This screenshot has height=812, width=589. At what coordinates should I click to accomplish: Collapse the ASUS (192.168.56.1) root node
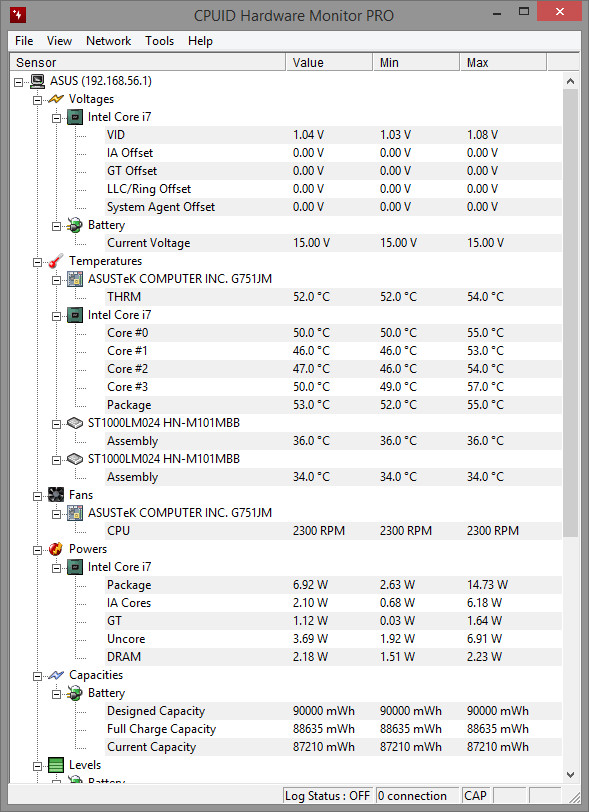19,82
